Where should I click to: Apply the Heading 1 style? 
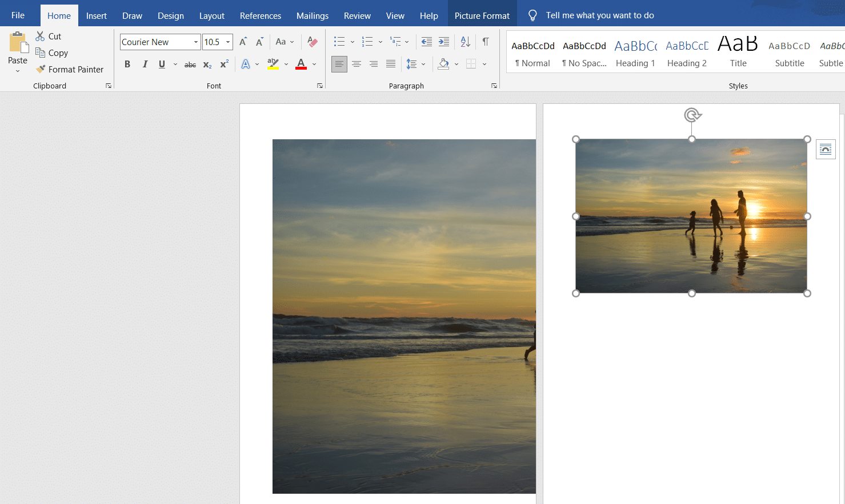coord(635,54)
